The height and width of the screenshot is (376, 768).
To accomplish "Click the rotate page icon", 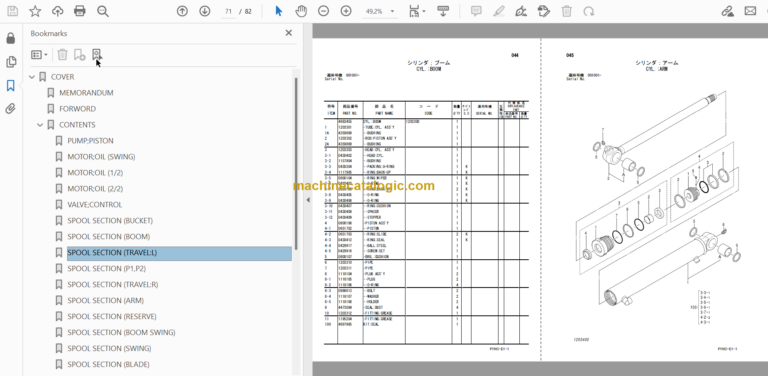I will 589,11.
